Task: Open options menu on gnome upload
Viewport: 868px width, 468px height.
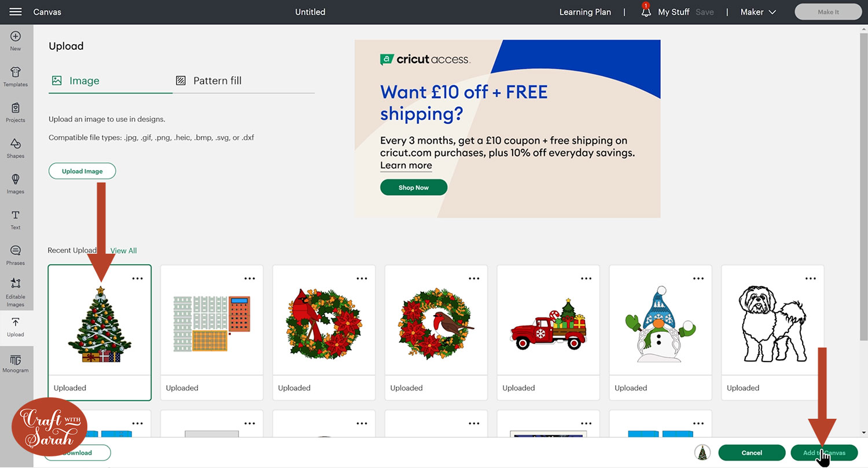Action: pyautogui.click(x=698, y=279)
